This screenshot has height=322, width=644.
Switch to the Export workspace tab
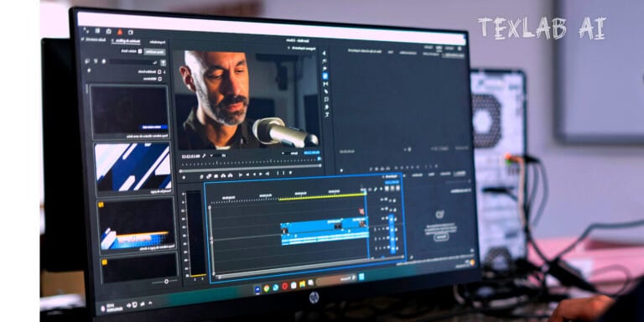coord(428,48)
